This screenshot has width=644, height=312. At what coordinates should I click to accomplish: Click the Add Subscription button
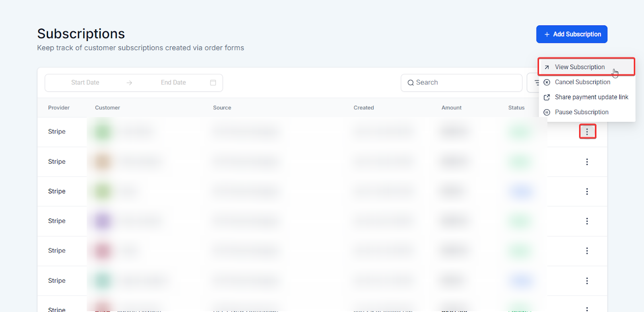572,34
